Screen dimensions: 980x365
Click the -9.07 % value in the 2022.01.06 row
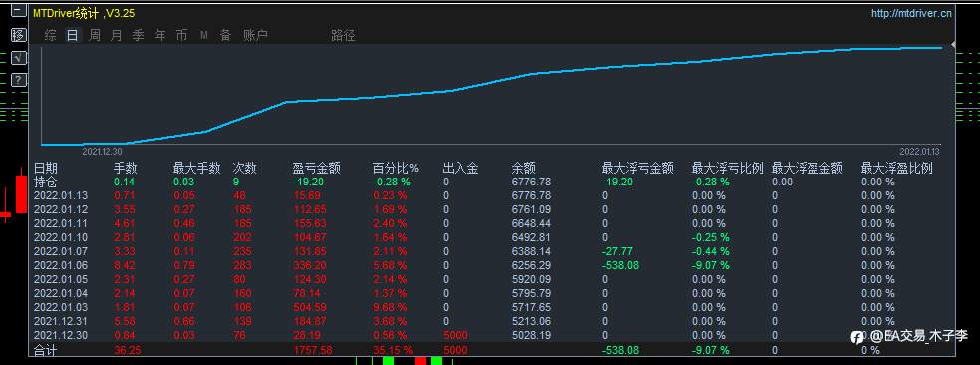[711, 265]
